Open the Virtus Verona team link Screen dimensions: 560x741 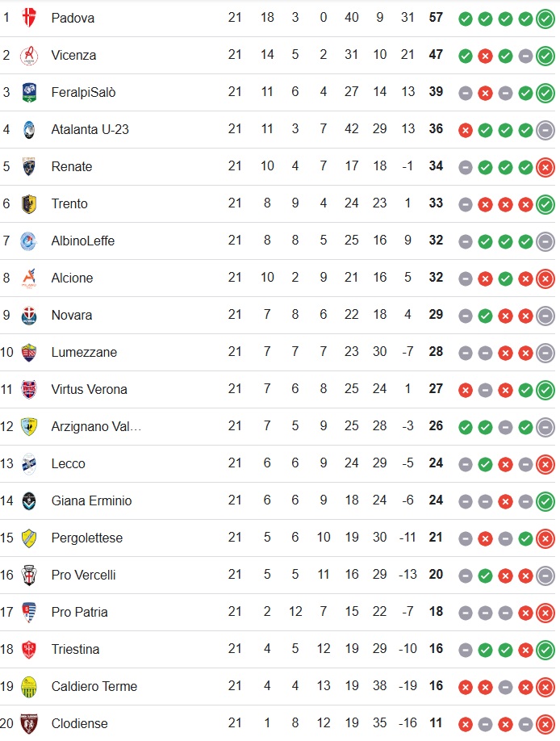click(x=90, y=389)
